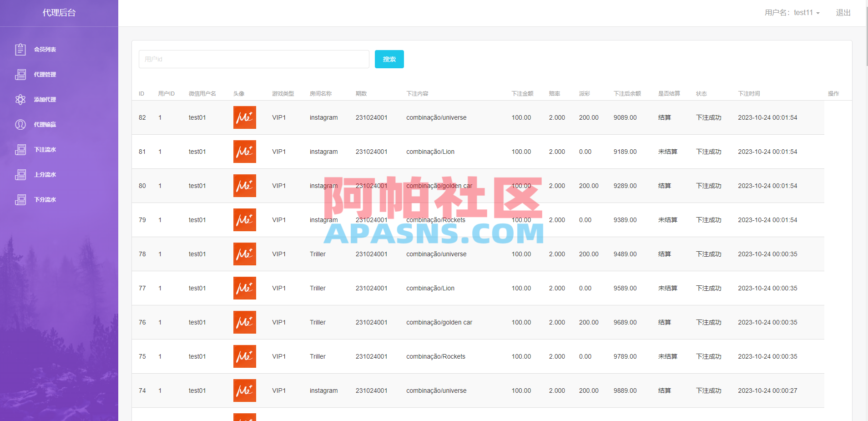Screen dimensions: 868x421
Task: Open the 代理管理 menu item
Action: [45, 74]
